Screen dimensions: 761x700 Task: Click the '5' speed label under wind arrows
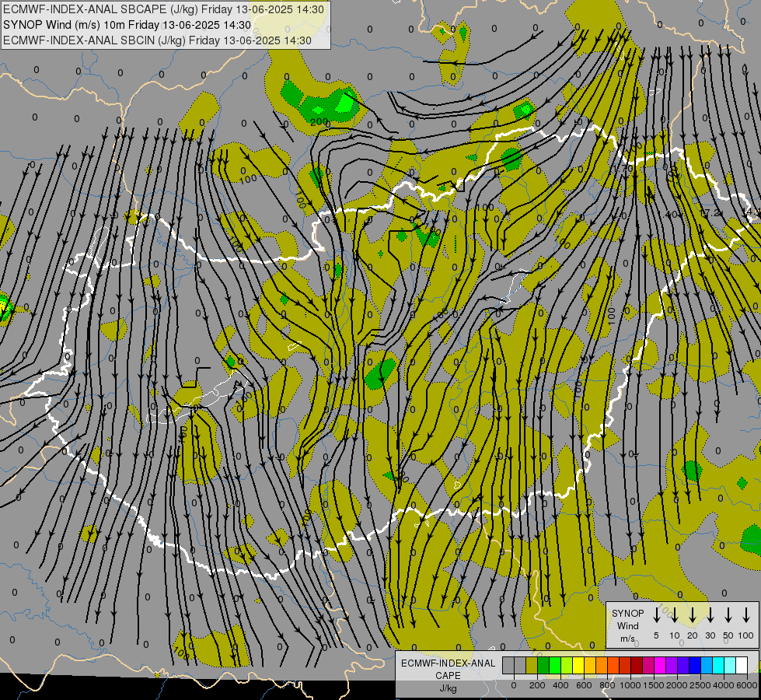[x=656, y=635]
